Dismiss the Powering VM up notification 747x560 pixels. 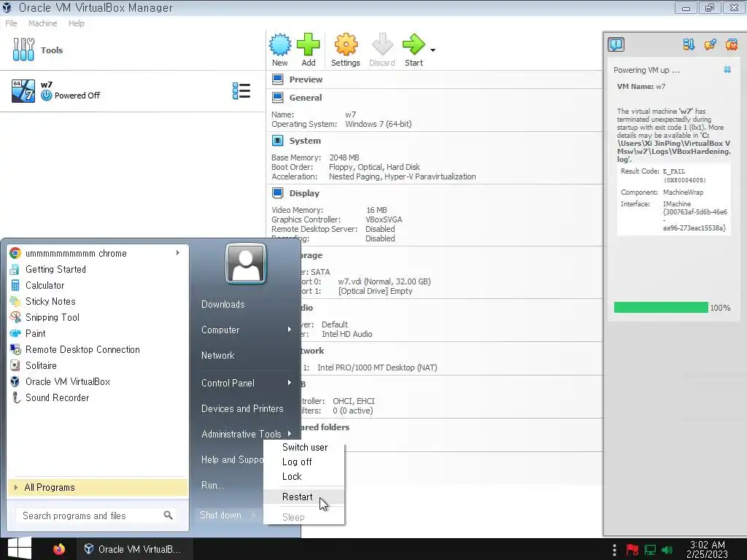[727, 69]
